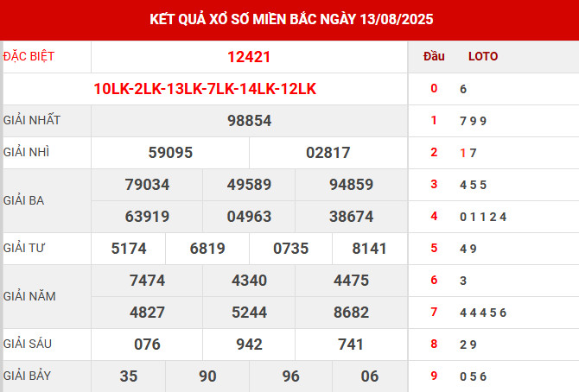This screenshot has height=392, width=579.
Task: Select the second prize number 02817
Action: pyautogui.click(x=328, y=153)
